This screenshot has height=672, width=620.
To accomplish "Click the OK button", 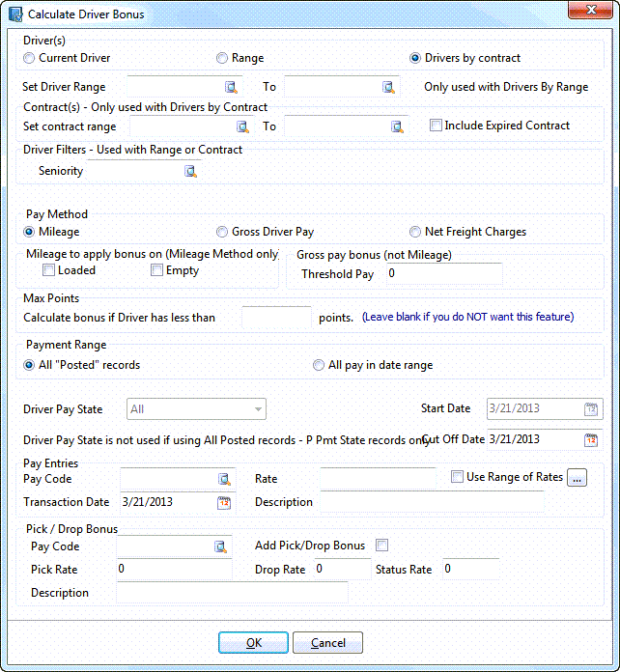I will [253, 643].
